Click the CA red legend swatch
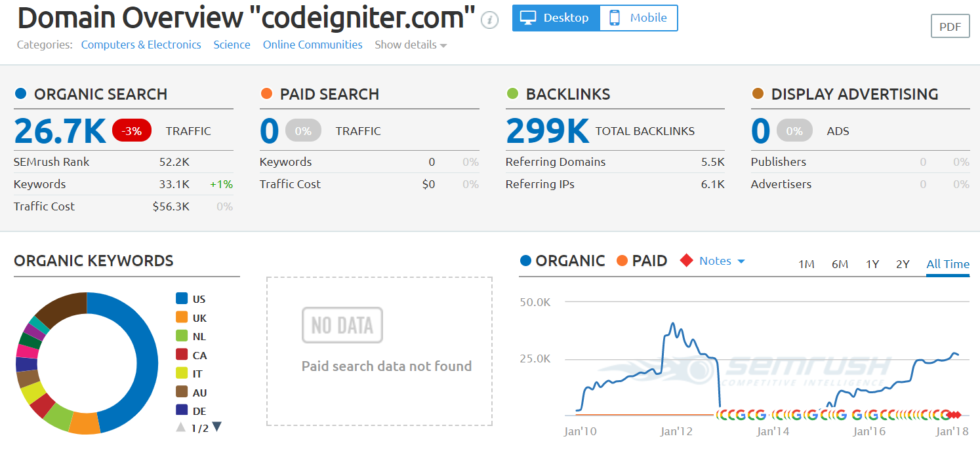980x466 pixels. click(x=182, y=355)
